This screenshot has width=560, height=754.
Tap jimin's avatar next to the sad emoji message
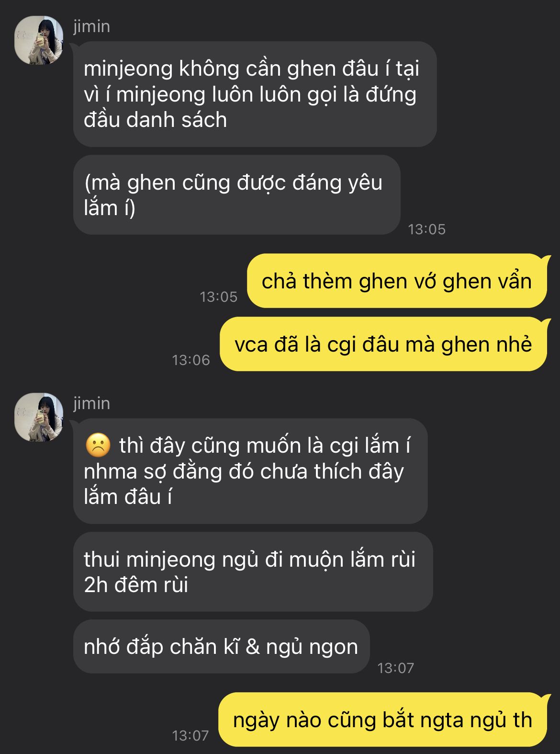(x=39, y=417)
